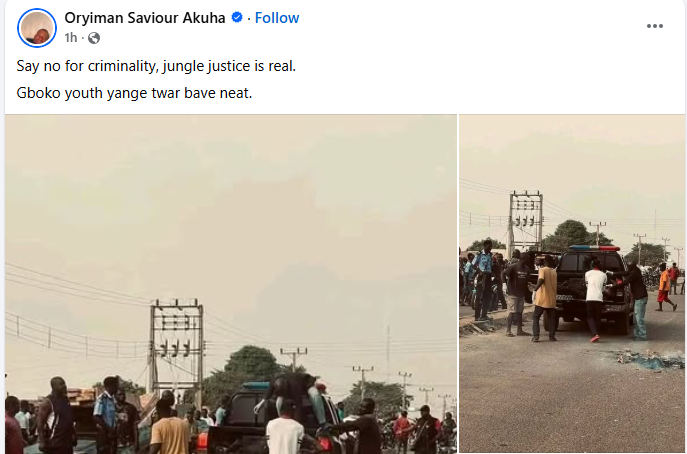
Task: Open the Oryiman Saviour Akuha profile name link
Action: [x=146, y=18]
